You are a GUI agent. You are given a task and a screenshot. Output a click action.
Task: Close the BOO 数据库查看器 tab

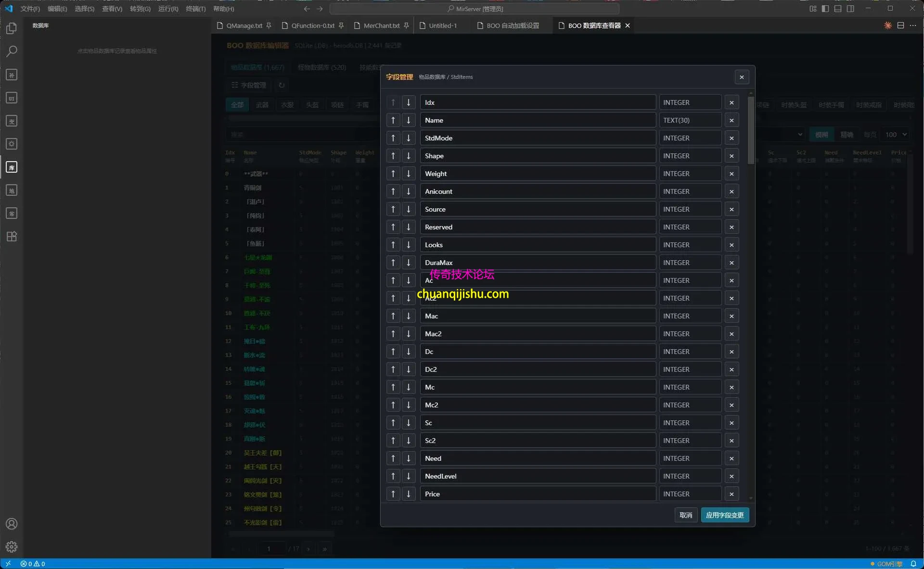[628, 25]
